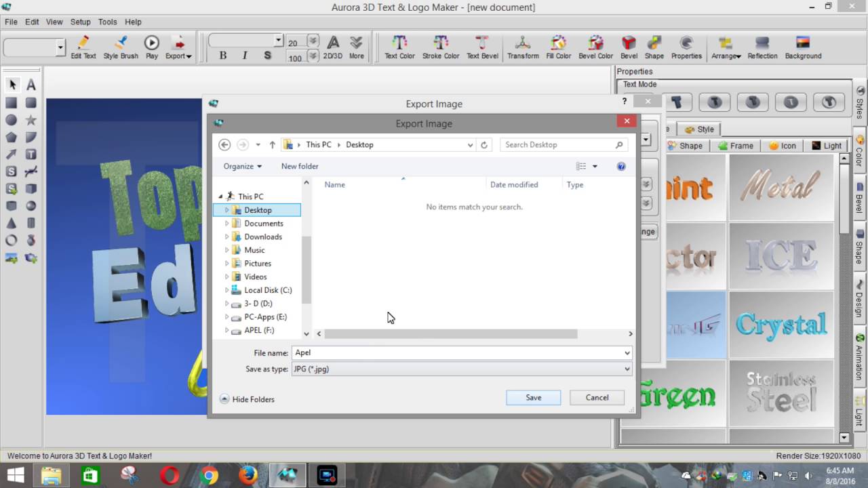
Task: Toggle bold B formatting
Action: click(222, 56)
